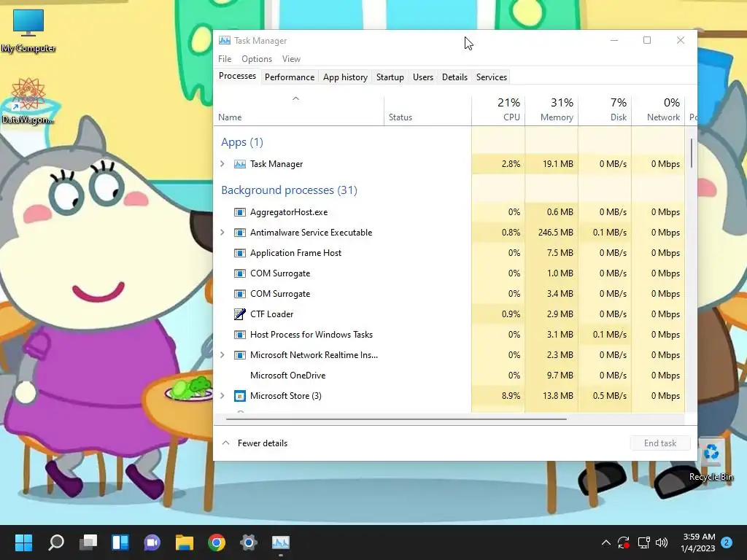Expand the Task Manager app row

pyautogui.click(x=222, y=164)
